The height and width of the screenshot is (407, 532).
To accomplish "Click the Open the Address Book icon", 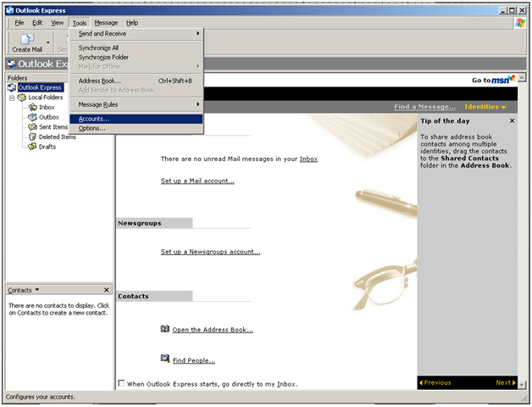I will [165, 328].
